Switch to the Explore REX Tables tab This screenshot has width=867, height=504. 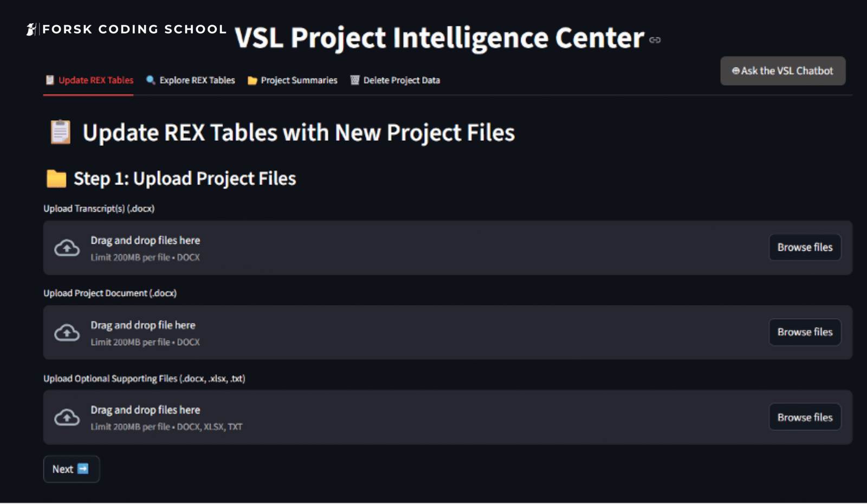[191, 80]
